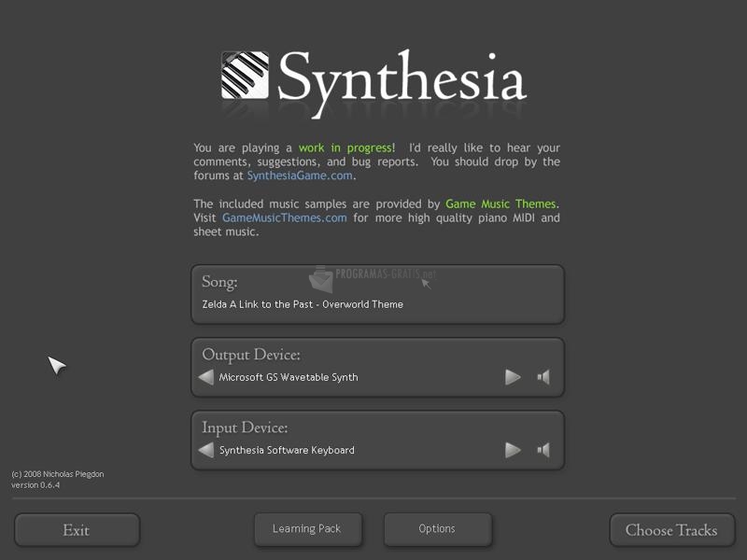Click the "version 0.6.4" text
Image resolution: width=747 pixels, height=560 pixels.
click(35, 485)
